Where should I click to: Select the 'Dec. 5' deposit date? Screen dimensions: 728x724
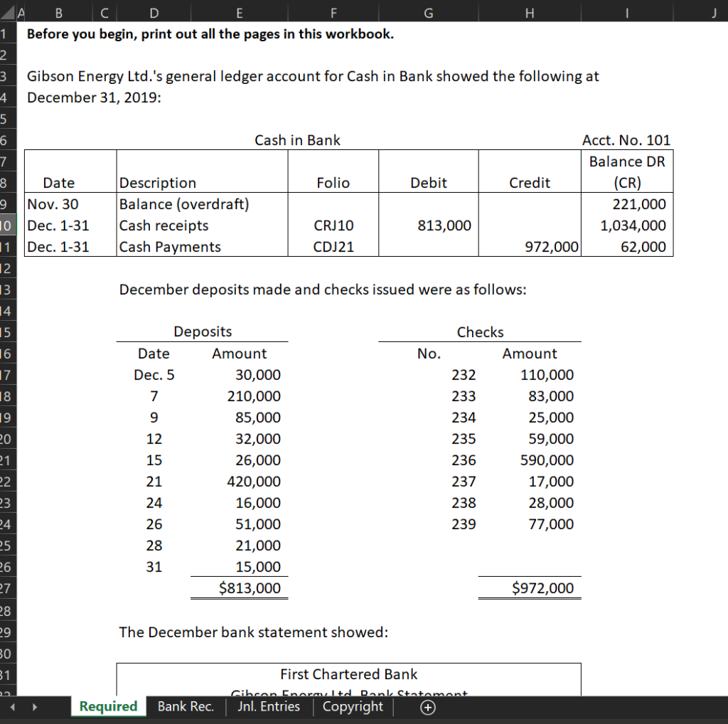click(x=154, y=375)
